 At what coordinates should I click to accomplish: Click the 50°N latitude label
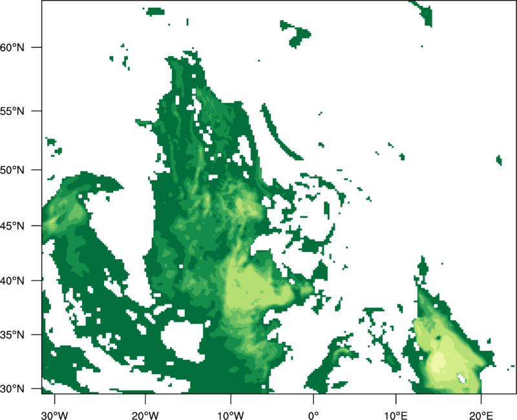point(12,170)
